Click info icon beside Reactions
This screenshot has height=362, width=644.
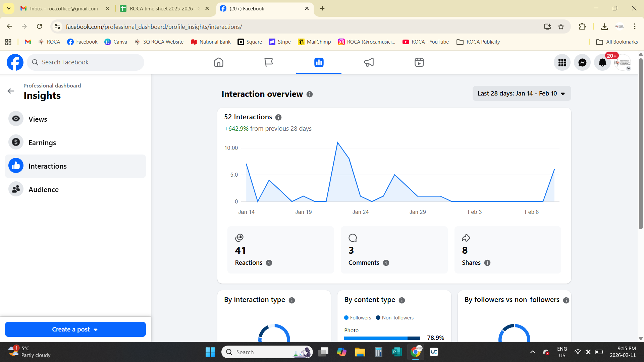[x=269, y=263]
